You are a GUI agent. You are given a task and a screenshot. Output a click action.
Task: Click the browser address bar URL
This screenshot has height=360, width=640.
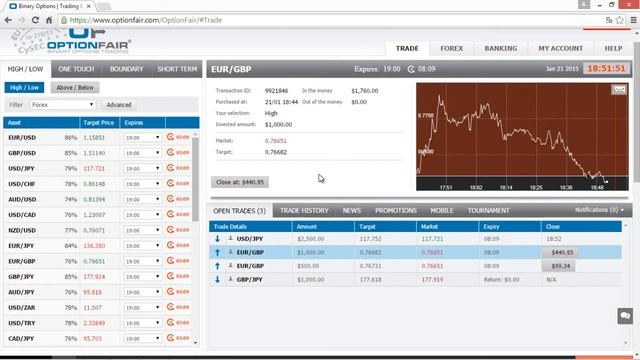[x=146, y=20]
